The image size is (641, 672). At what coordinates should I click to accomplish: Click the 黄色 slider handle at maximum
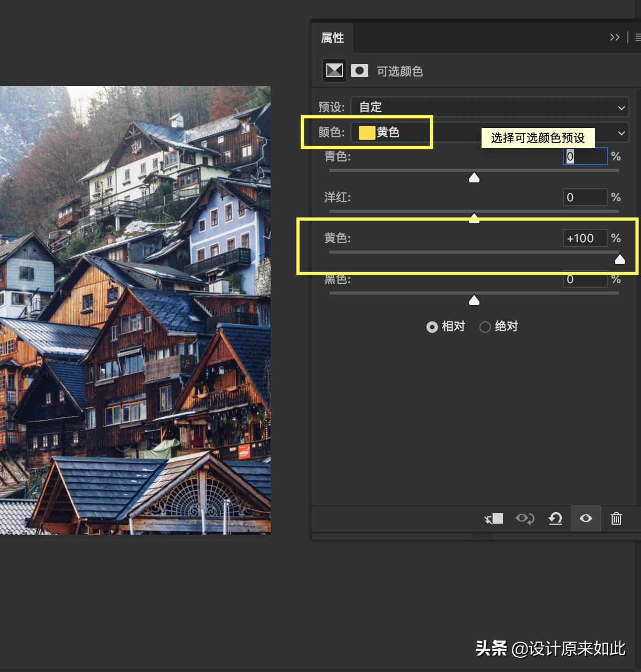[x=620, y=259]
